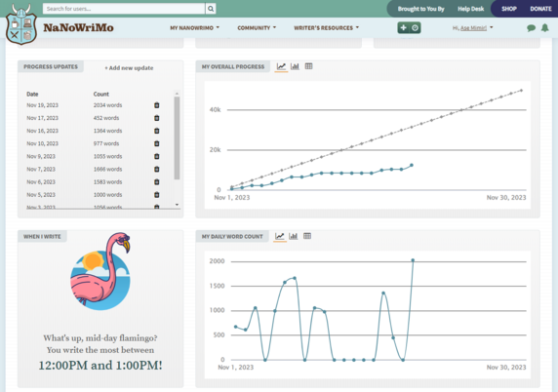Delete the Nov 6, 2023 update
This screenshot has height=392, width=558.
157,182
